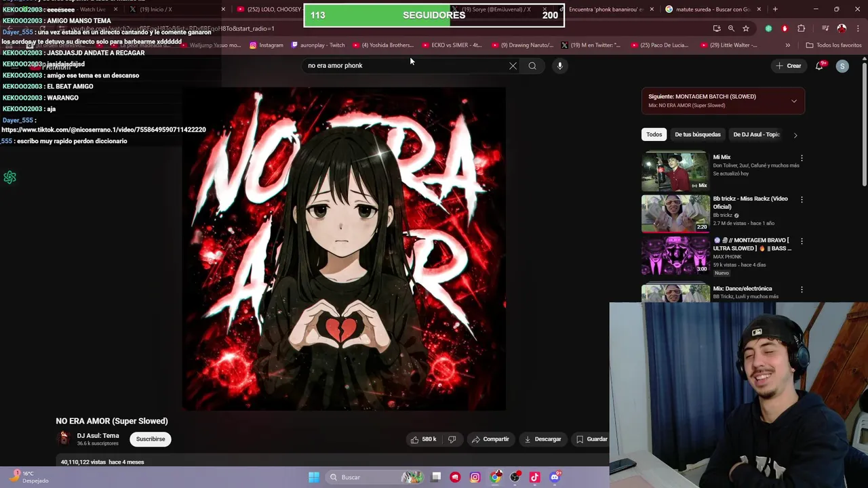Click the Crear button

tap(789, 66)
